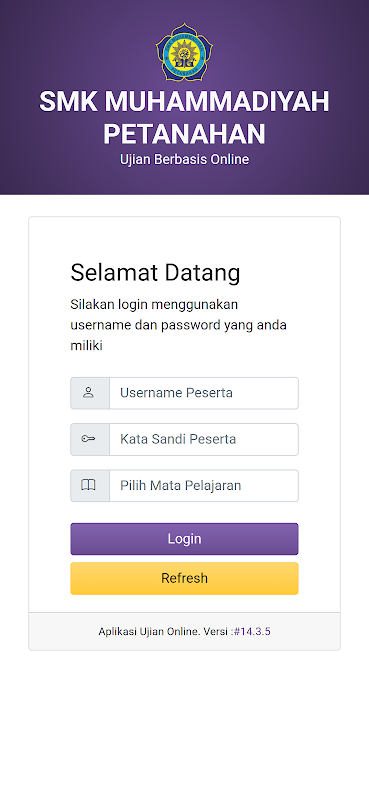Click the Selamat Datang heading
This screenshot has height=800, width=369.
[155, 272]
